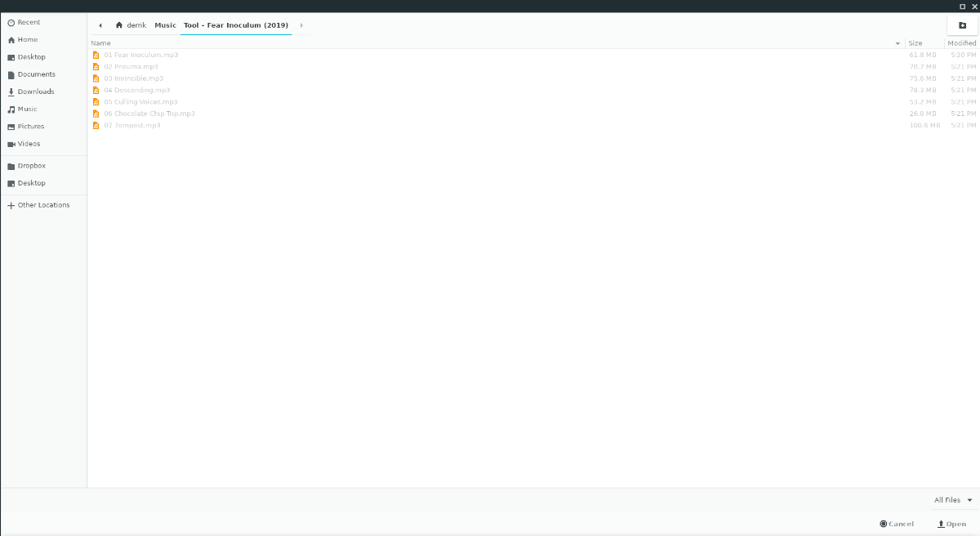980x536 pixels.
Task: Click the 03 Invincible.mp3 audio icon
Action: pos(96,78)
